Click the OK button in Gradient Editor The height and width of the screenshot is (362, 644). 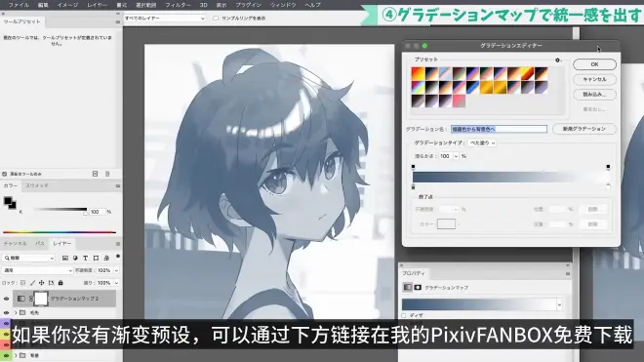(x=594, y=64)
